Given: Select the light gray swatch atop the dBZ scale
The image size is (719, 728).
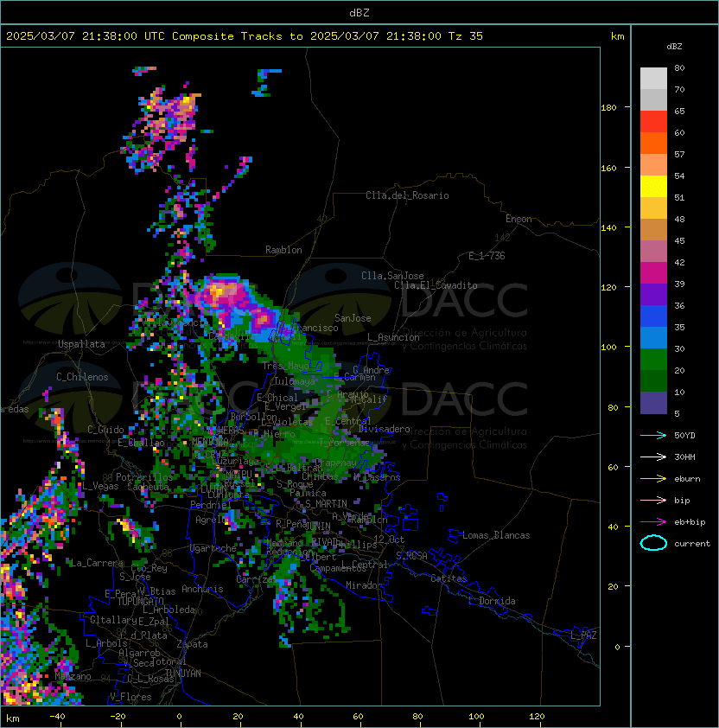Looking at the screenshot, I should (x=653, y=79).
